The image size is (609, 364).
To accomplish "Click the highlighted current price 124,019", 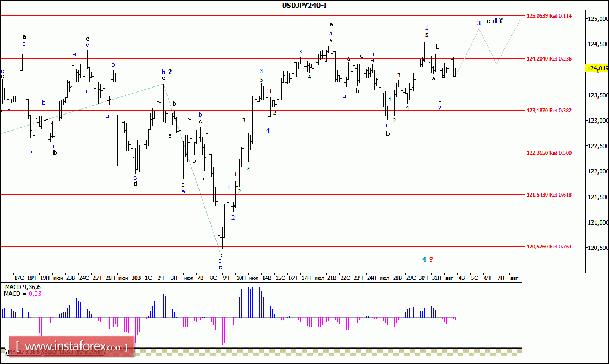I will click(x=597, y=68).
